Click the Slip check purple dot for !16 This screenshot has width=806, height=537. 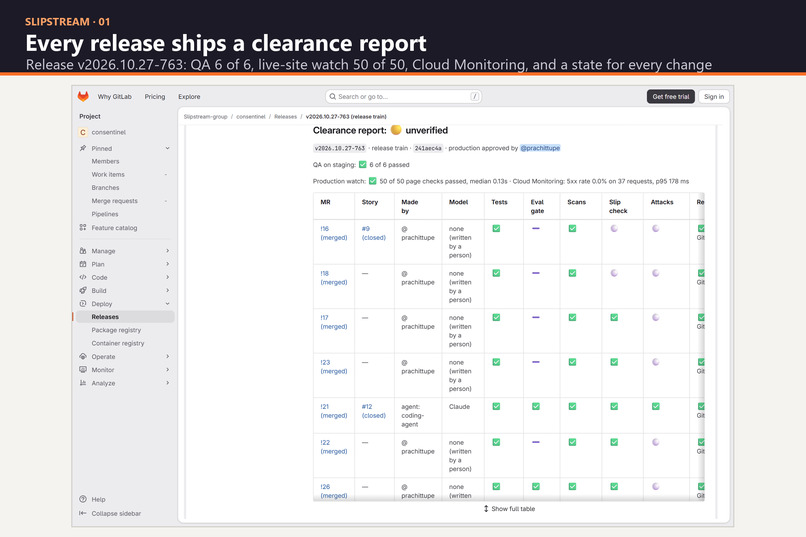[614, 228]
